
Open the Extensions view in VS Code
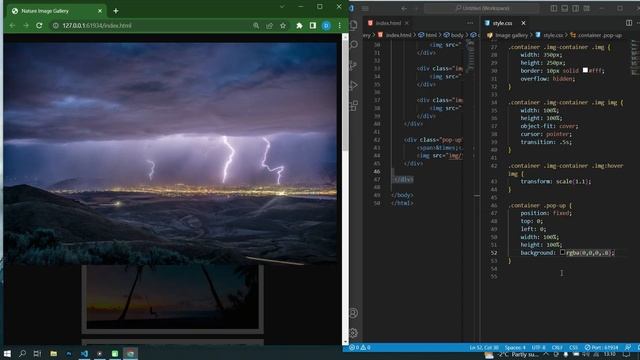pyautogui.click(x=354, y=105)
